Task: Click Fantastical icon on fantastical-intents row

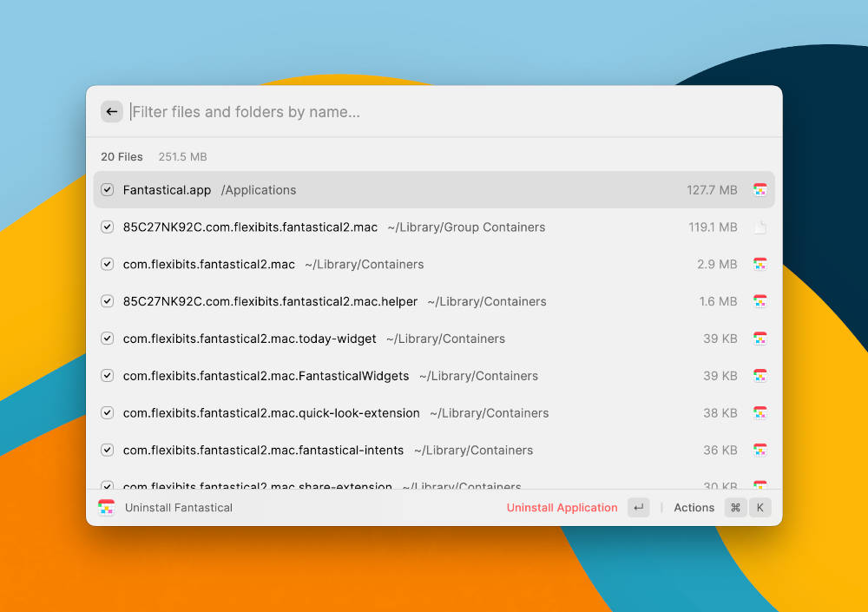Action: (760, 450)
